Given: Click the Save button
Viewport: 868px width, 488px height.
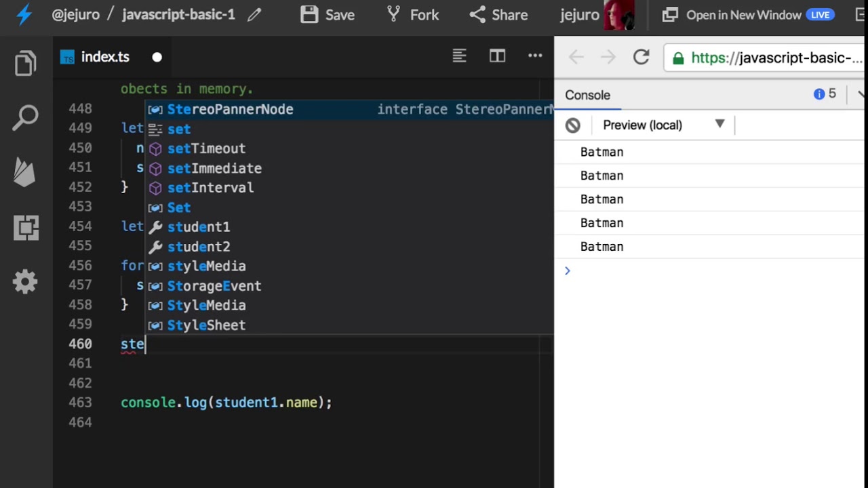Looking at the screenshot, I should pyautogui.click(x=328, y=15).
